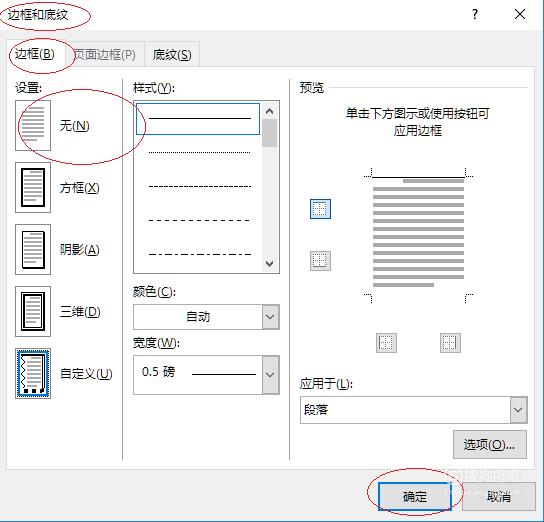
Task: Toggle the bottom border button in preview
Action: click(320, 260)
